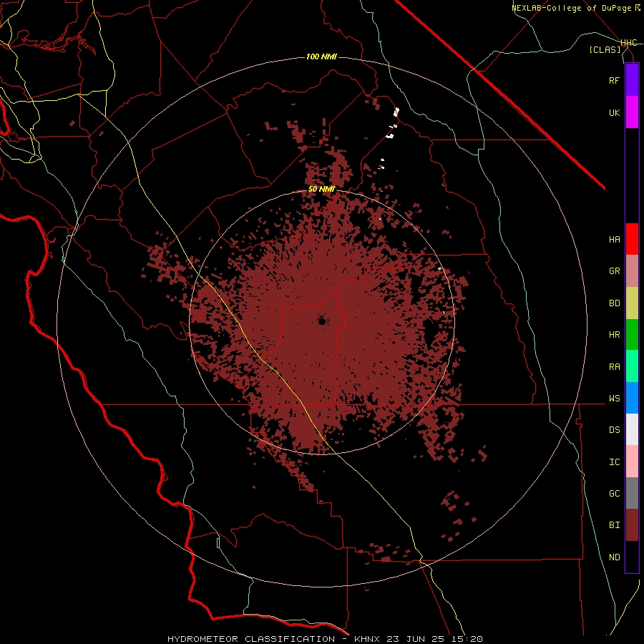Click the HR legend label
Screen dimensions: 644x644
point(614,335)
